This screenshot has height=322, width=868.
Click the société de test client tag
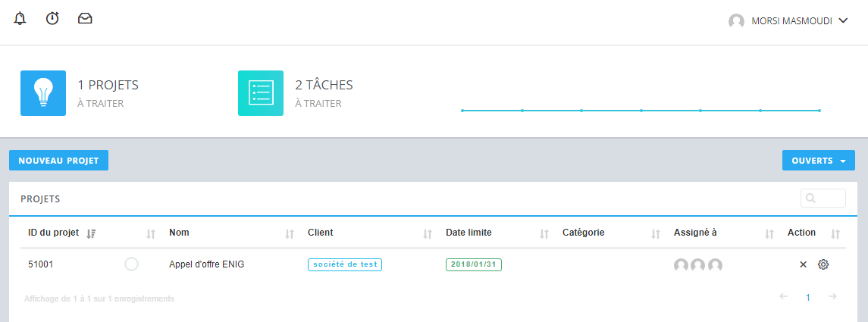click(345, 264)
